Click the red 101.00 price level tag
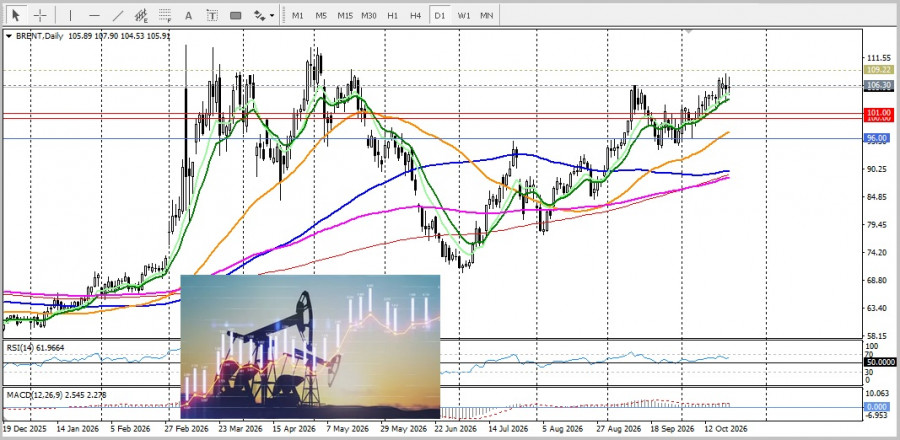The width and height of the screenshot is (900, 440). coord(878,113)
